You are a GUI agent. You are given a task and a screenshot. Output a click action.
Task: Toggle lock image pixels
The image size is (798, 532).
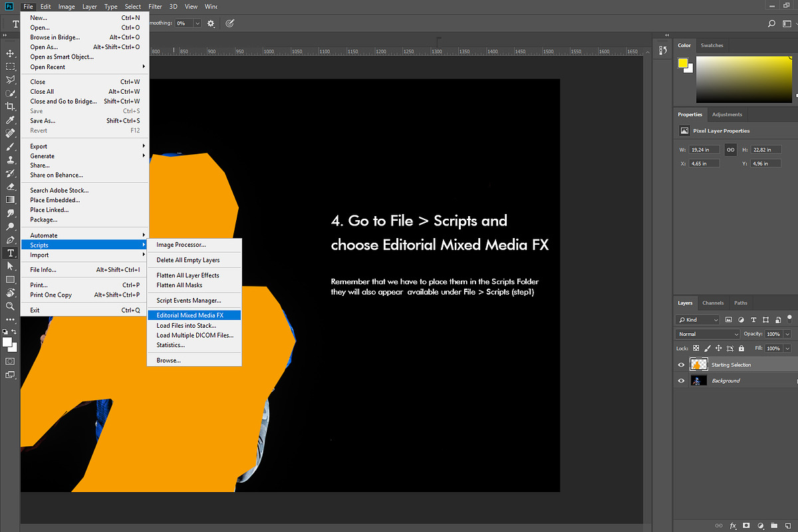point(708,348)
